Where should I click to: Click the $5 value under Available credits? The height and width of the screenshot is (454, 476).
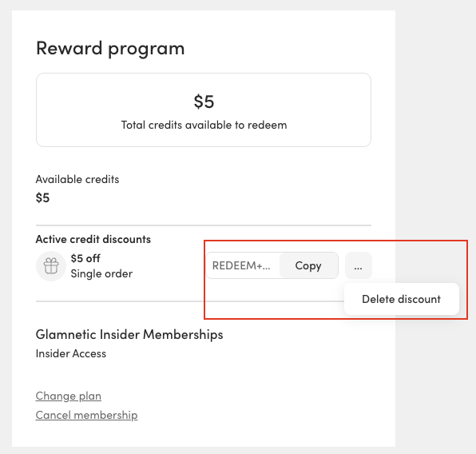tap(42, 198)
